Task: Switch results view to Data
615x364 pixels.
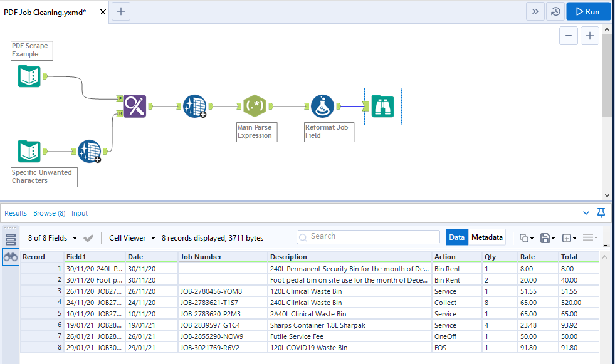Action: [x=457, y=237]
